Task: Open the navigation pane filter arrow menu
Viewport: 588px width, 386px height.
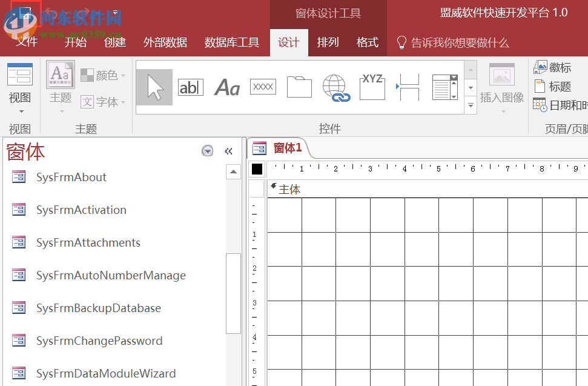Action: tap(207, 150)
